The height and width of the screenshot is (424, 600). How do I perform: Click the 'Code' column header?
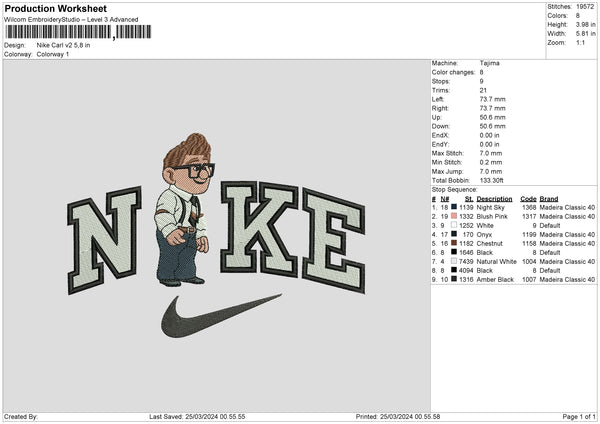coord(528,199)
